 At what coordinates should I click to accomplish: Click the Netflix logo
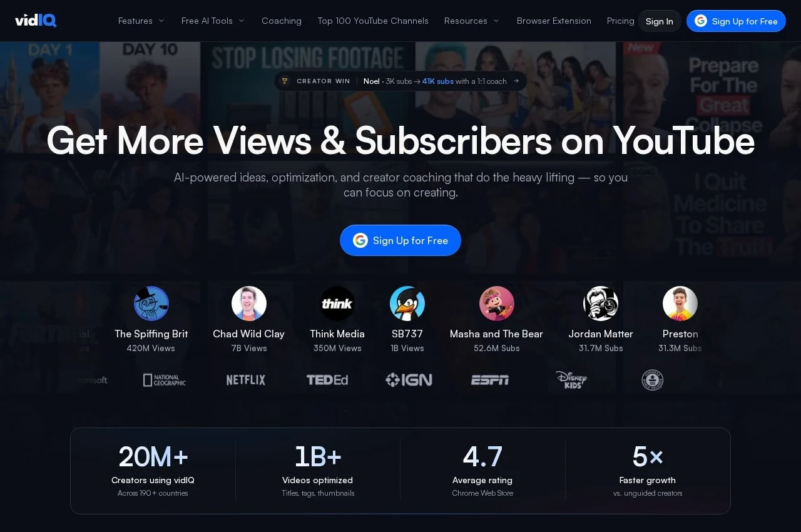point(246,380)
